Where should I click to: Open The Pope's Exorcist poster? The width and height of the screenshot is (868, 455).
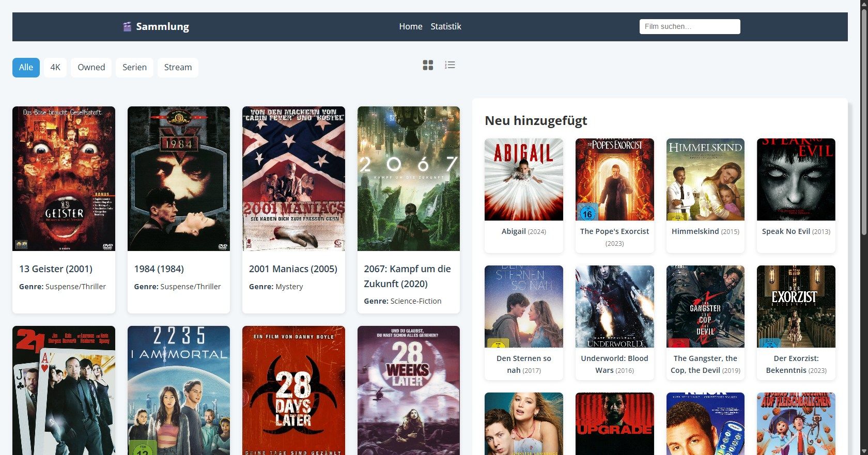coord(615,179)
